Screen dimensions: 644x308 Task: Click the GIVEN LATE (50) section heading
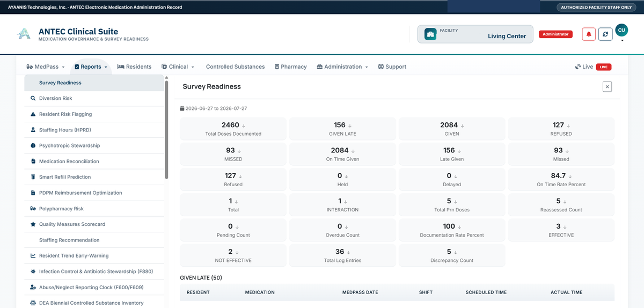point(201,277)
